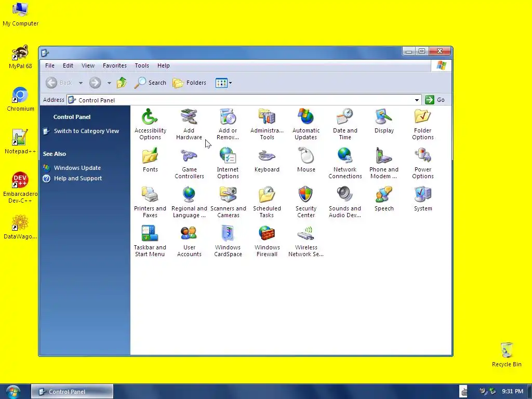The width and height of the screenshot is (532, 399).
Task: Select Scanners and Cameras
Action: [228, 202]
